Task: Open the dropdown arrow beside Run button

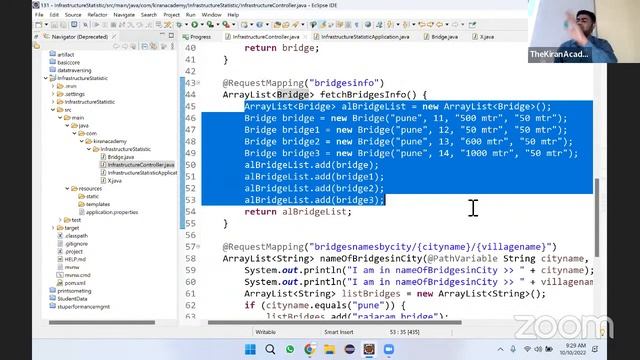Action: pos(202,25)
